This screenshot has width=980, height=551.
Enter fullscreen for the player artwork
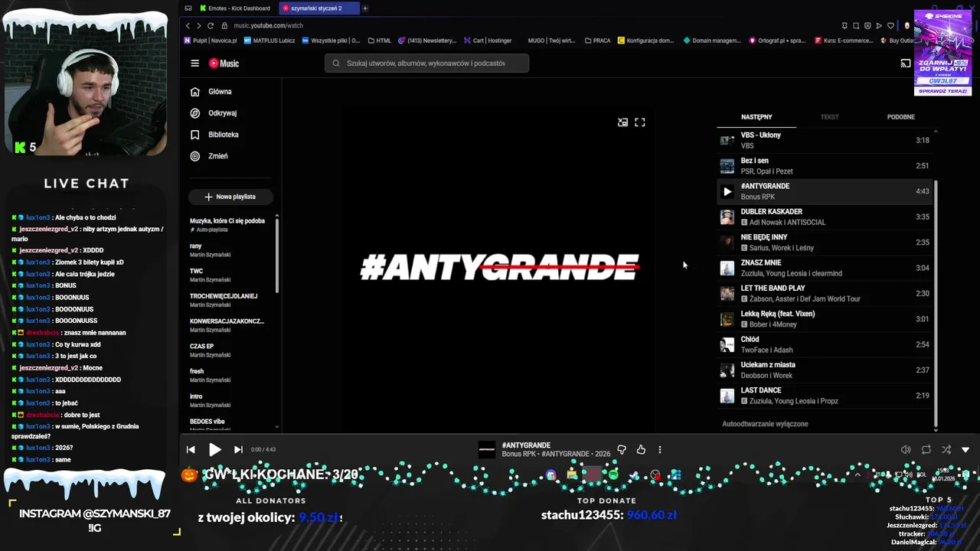(640, 122)
